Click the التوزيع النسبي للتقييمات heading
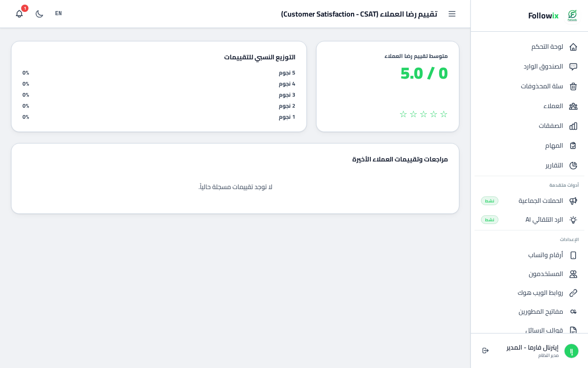 click(260, 57)
